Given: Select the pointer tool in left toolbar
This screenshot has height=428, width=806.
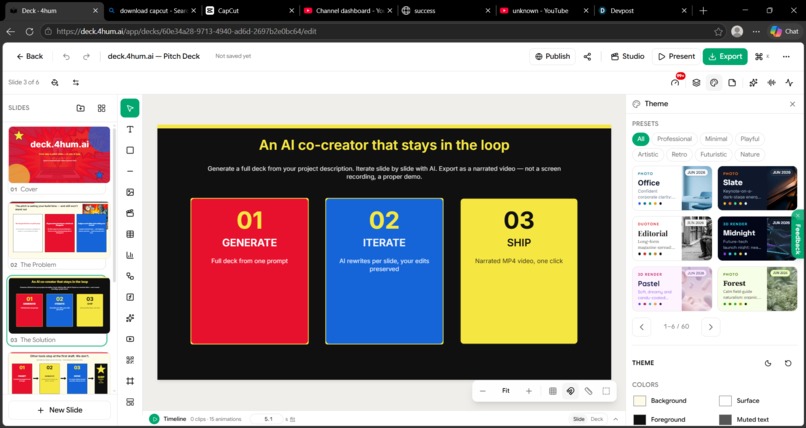Looking at the screenshot, I should pyautogui.click(x=130, y=108).
